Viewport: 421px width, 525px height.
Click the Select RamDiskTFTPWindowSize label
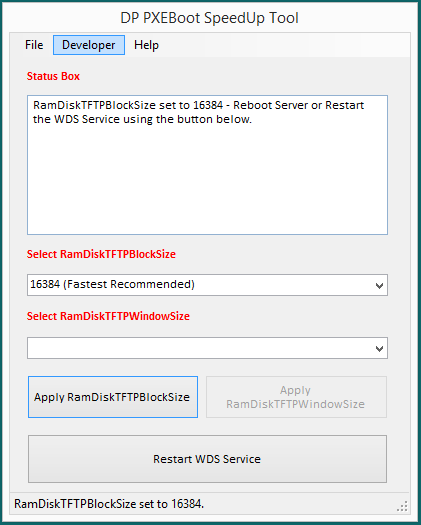(108, 316)
